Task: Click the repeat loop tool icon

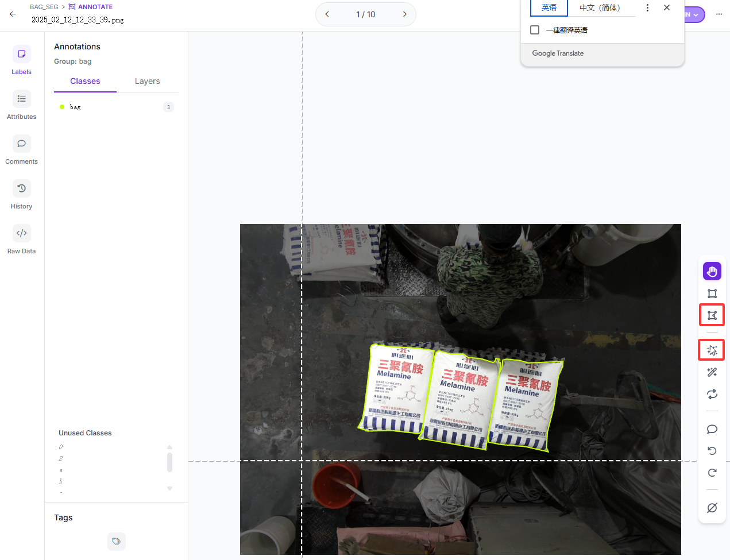Action: pos(712,394)
